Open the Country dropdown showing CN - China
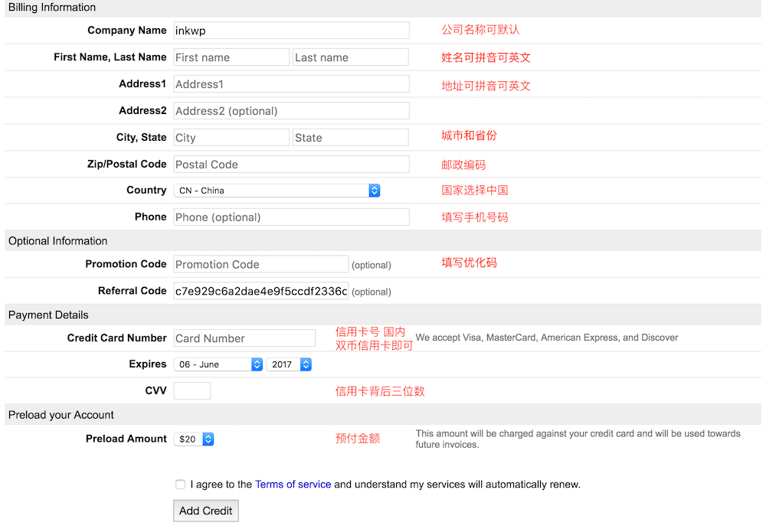766x532 pixels. (x=277, y=191)
